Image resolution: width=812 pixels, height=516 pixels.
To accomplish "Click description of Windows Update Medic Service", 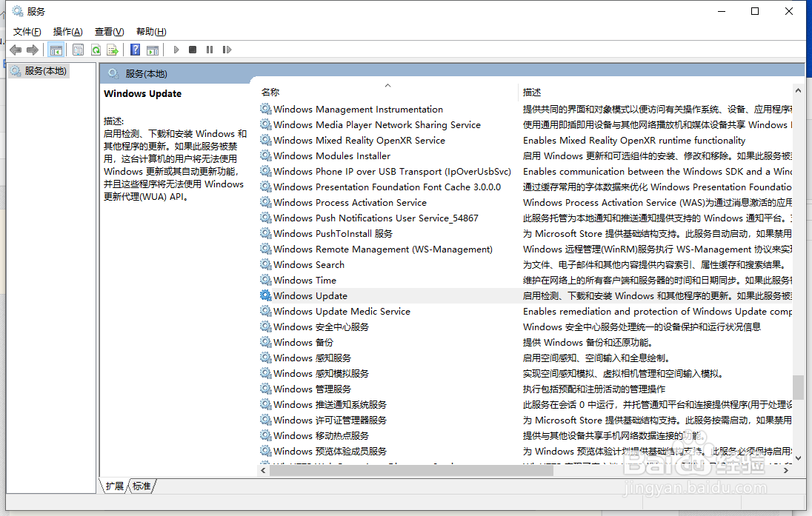I will coord(657,311).
